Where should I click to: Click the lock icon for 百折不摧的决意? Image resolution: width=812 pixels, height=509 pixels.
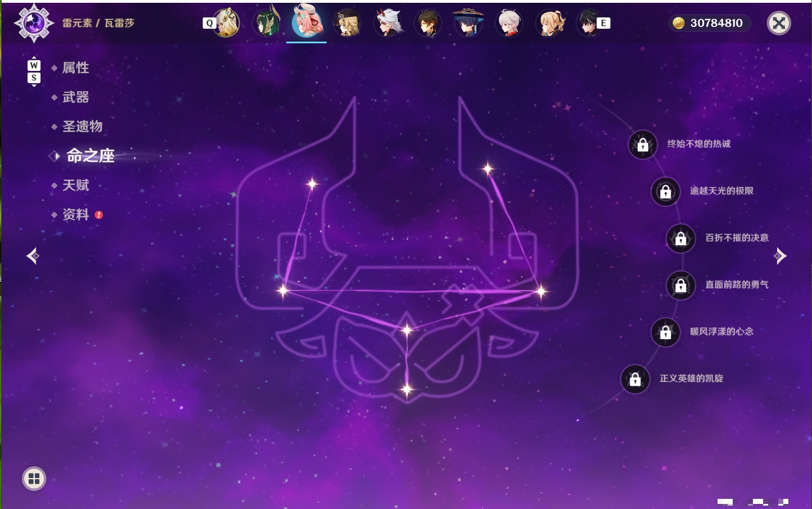(680, 238)
